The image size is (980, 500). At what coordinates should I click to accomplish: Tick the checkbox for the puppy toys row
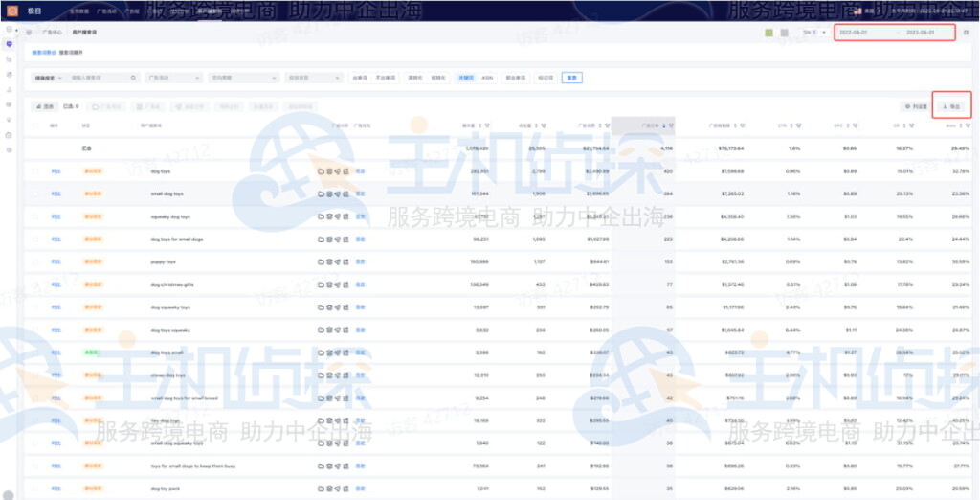pos(35,262)
